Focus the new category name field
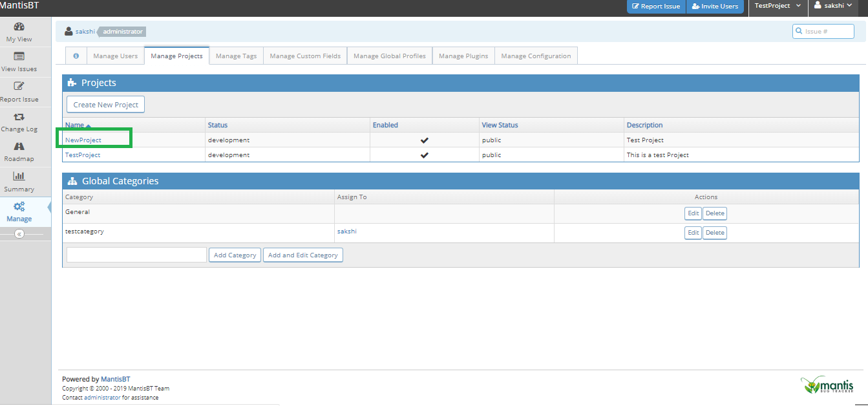The height and width of the screenshot is (408, 868). 136,255
